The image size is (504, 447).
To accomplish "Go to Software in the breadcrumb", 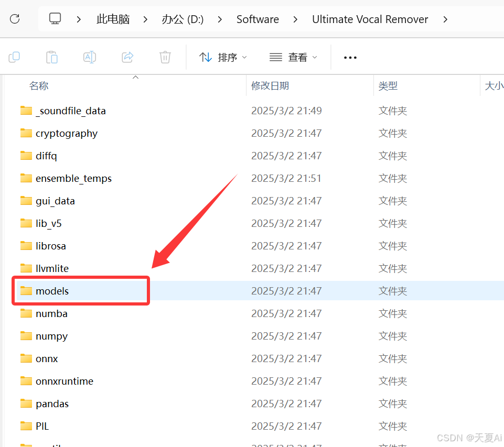I will coord(258,19).
